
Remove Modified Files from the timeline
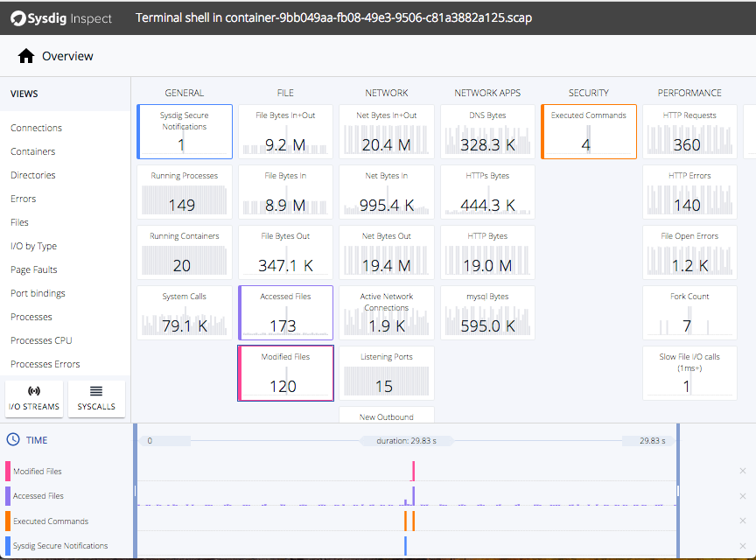[x=743, y=472]
